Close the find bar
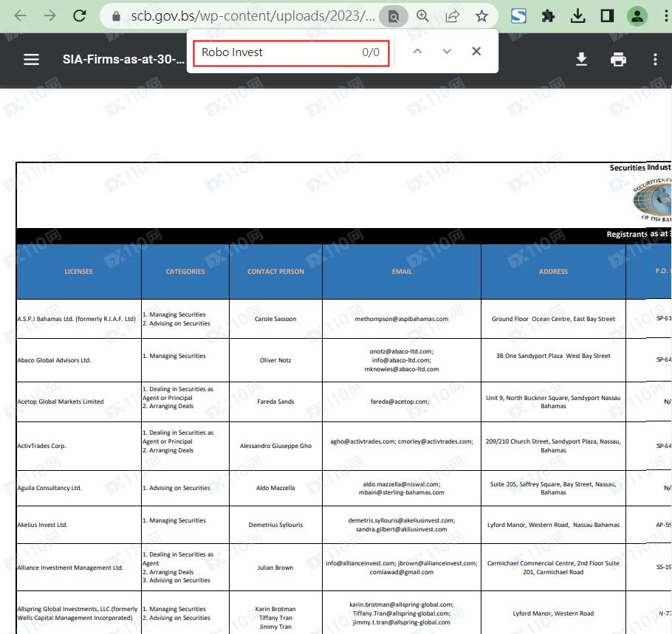The image size is (672, 634). click(x=476, y=52)
